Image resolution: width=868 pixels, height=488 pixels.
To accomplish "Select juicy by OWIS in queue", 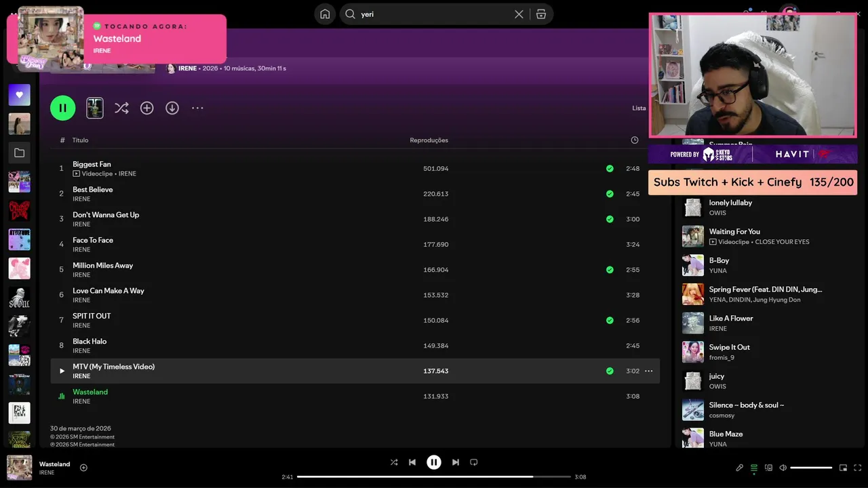I will [717, 376].
